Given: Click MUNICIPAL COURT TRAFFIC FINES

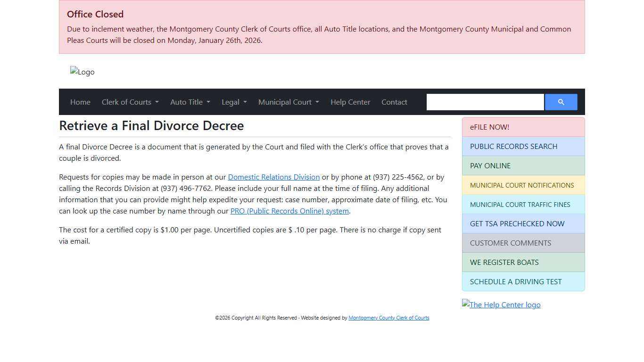Looking at the screenshot, I should pyautogui.click(x=523, y=205).
